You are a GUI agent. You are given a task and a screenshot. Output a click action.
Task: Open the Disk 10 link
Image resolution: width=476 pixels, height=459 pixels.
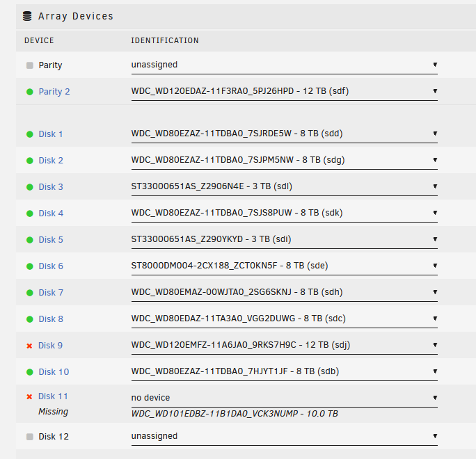click(x=54, y=371)
